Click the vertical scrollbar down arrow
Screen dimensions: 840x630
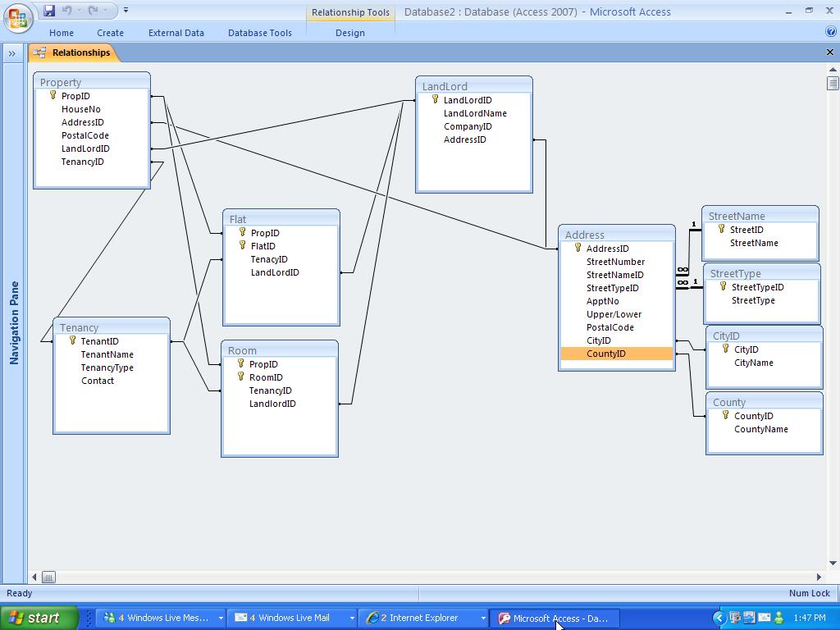tap(833, 563)
